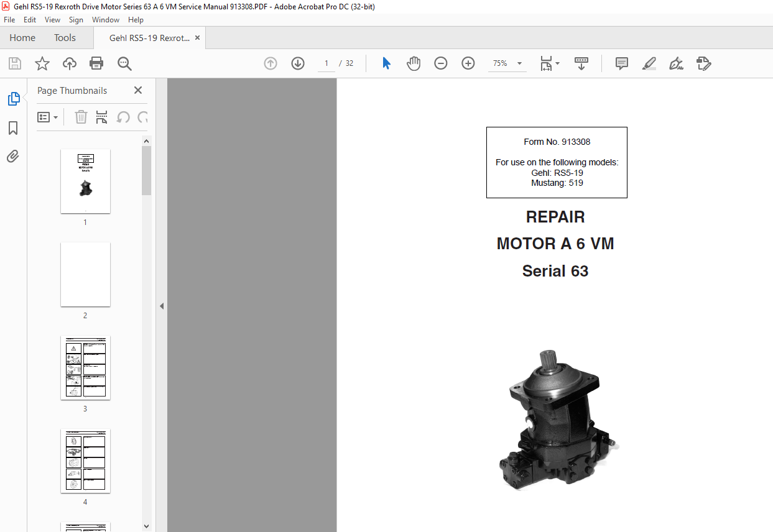Close the Gehl RS5-19 document tab
The width and height of the screenshot is (773, 532).
(198, 38)
